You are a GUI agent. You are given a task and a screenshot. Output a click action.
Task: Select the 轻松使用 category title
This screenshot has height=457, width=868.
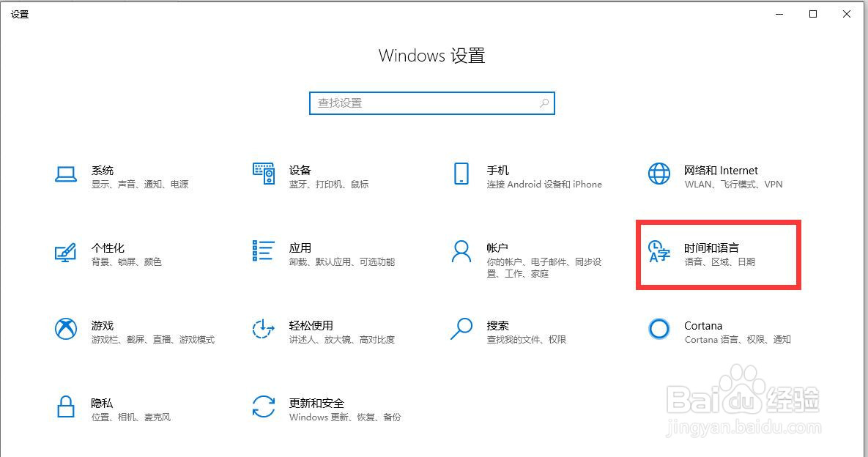(311, 325)
